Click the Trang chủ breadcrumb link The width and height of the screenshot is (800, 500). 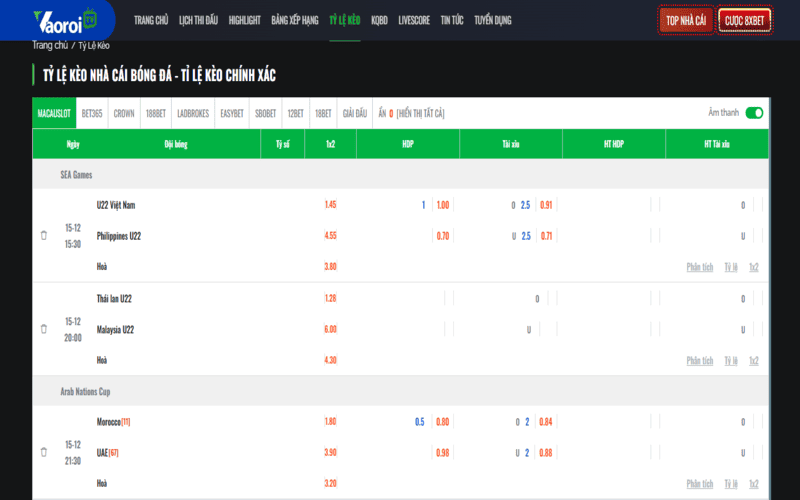[x=50, y=45]
